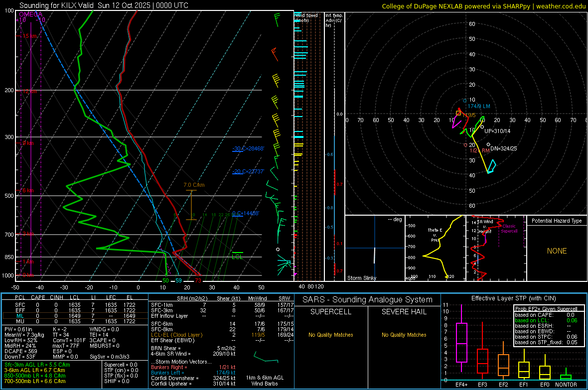Screen dimensions: 588x390
Task: Click the SUPERCELL column heading
Action: point(331,312)
